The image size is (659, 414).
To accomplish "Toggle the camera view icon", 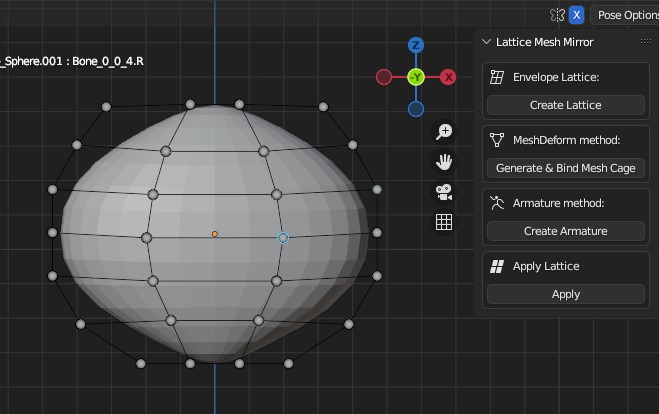I will (x=444, y=192).
